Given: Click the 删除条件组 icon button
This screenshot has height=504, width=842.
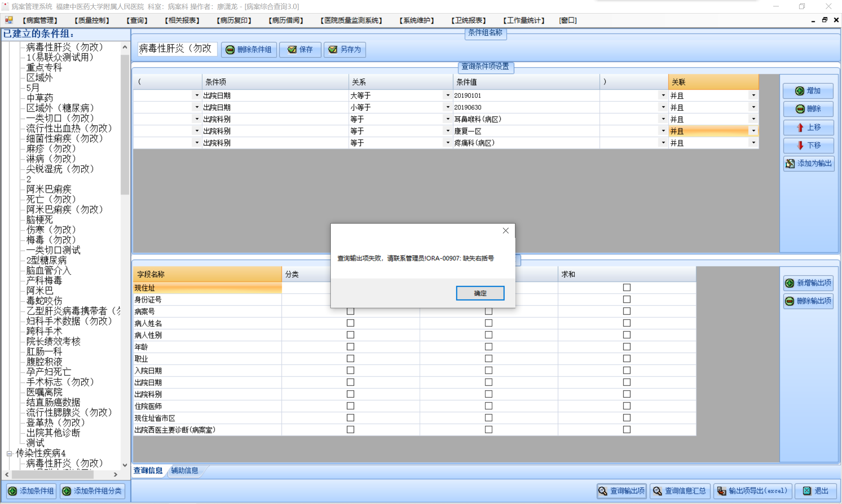Looking at the screenshot, I should click(x=230, y=50).
